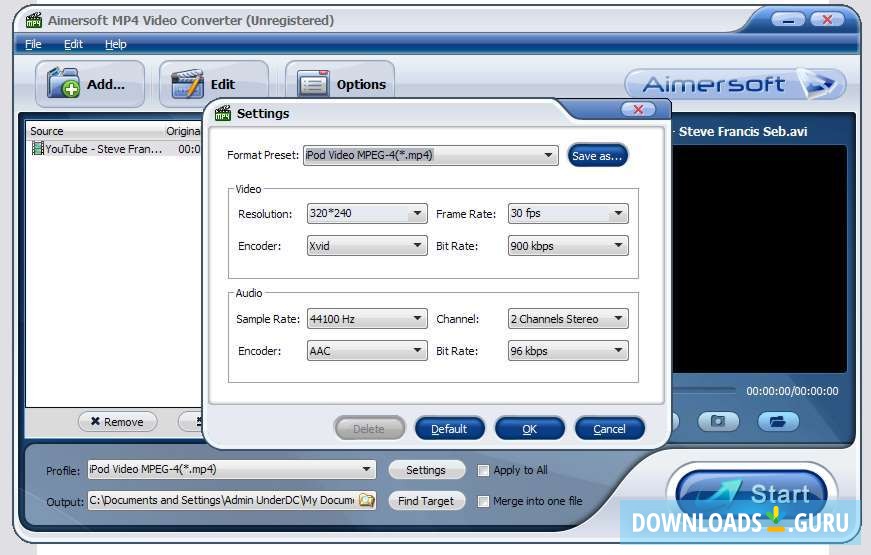This screenshot has height=555, width=871.
Task: Confirm settings with the OK button
Action: [x=529, y=428]
